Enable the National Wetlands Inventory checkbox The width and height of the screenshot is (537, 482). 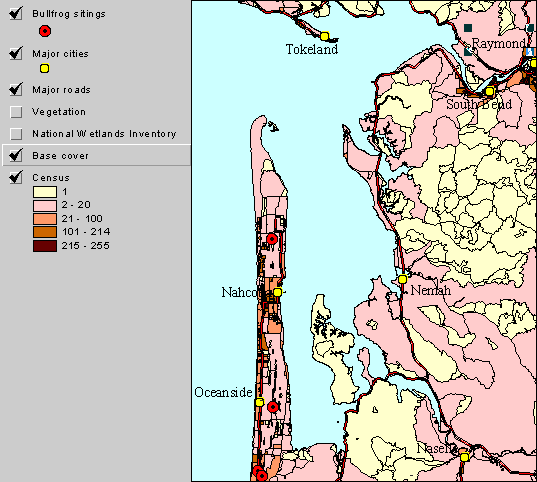click(16, 134)
